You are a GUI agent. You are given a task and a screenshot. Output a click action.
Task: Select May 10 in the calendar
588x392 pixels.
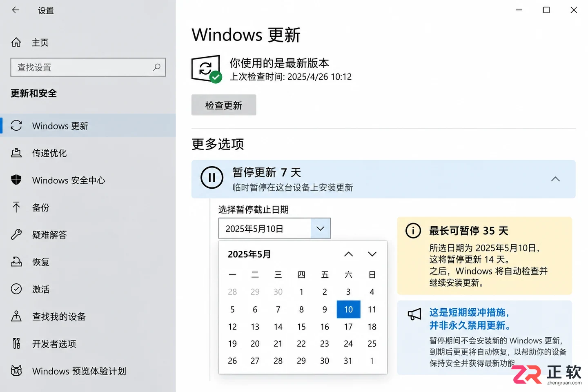point(348,309)
